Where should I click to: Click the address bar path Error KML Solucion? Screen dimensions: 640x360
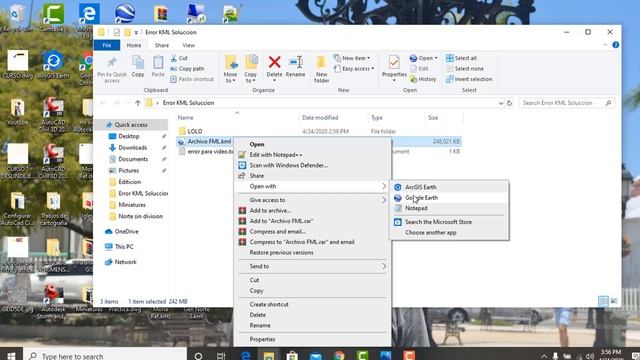[x=188, y=103]
